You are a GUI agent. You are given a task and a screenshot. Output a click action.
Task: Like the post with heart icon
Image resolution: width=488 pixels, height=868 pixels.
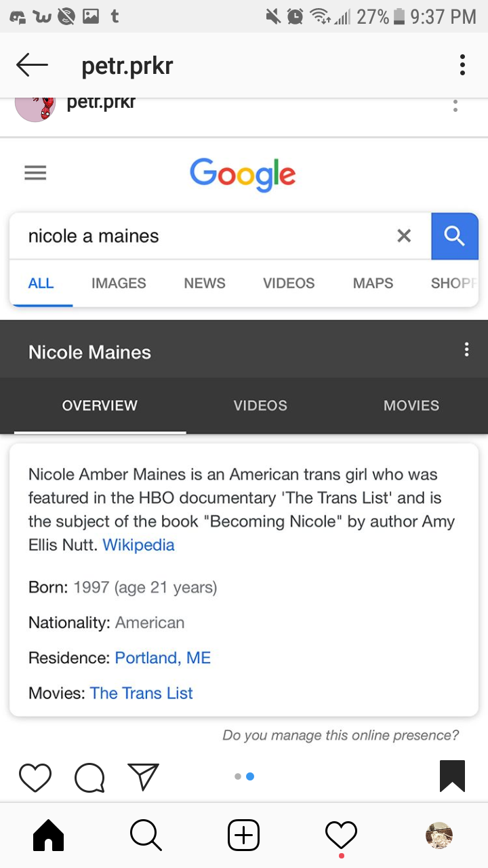pyautogui.click(x=35, y=777)
